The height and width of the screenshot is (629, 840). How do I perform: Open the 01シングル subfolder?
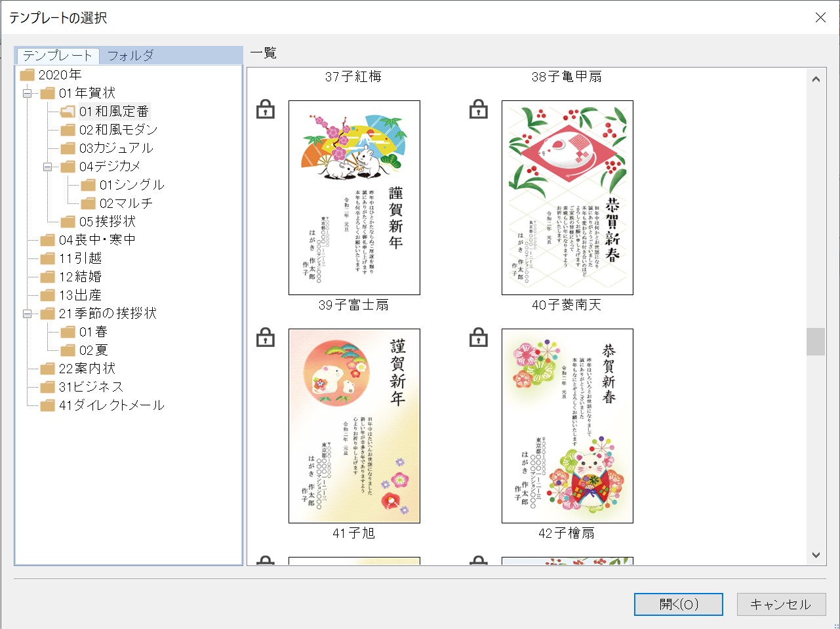pos(123,185)
